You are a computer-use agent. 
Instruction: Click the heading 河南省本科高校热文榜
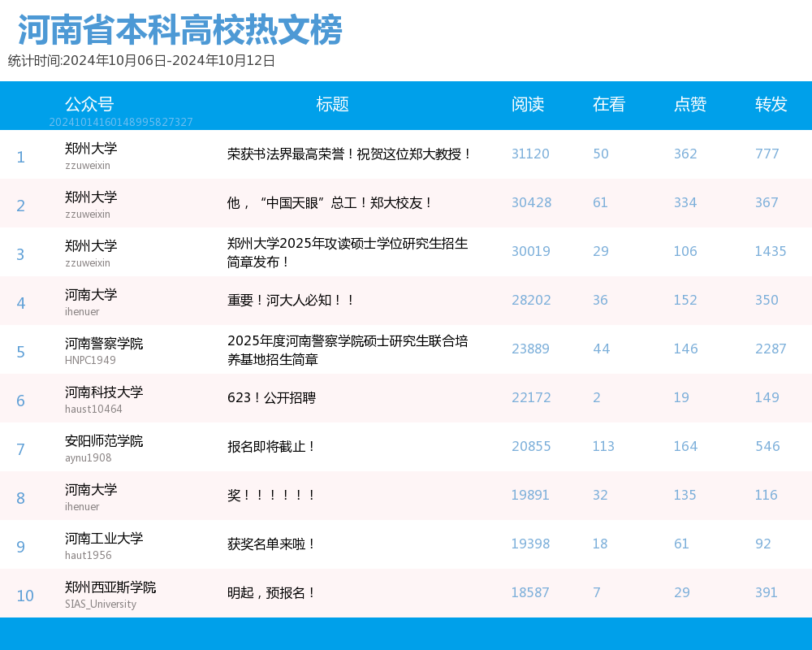pyautogui.click(x=179, y=29)
